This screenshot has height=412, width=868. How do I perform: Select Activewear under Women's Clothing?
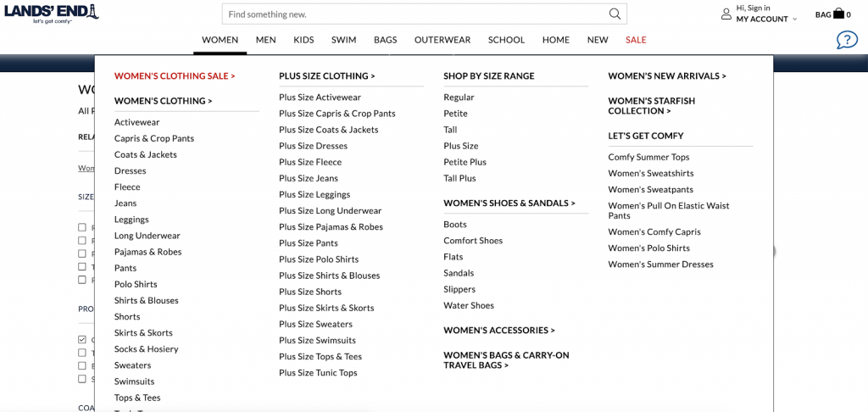[136, 122]
